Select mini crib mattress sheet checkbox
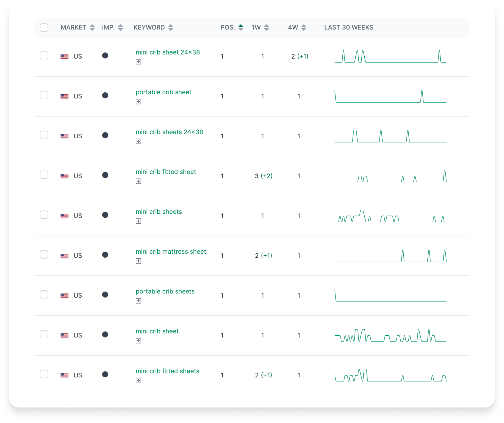 44,255
